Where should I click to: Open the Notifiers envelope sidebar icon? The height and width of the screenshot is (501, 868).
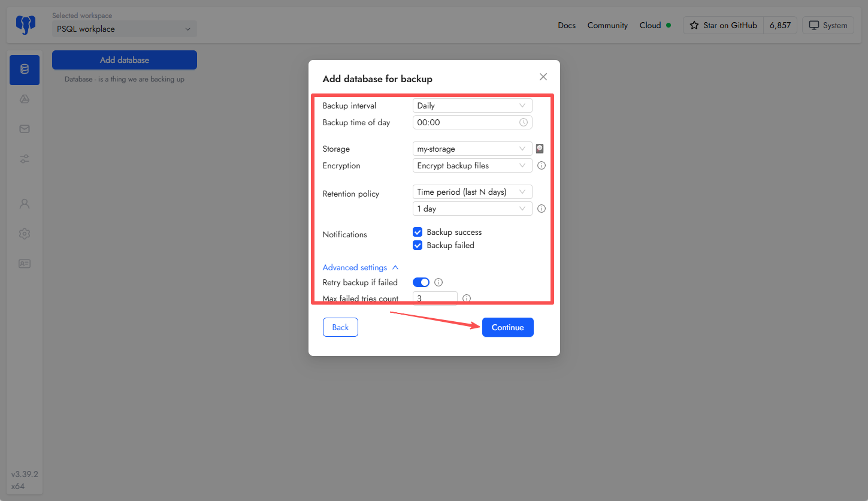[x=25, y=129]
